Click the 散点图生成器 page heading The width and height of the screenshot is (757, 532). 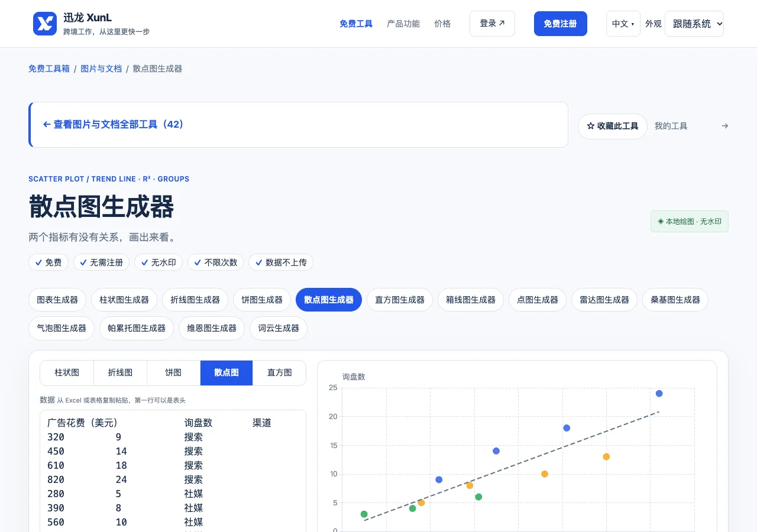(101, 207)
